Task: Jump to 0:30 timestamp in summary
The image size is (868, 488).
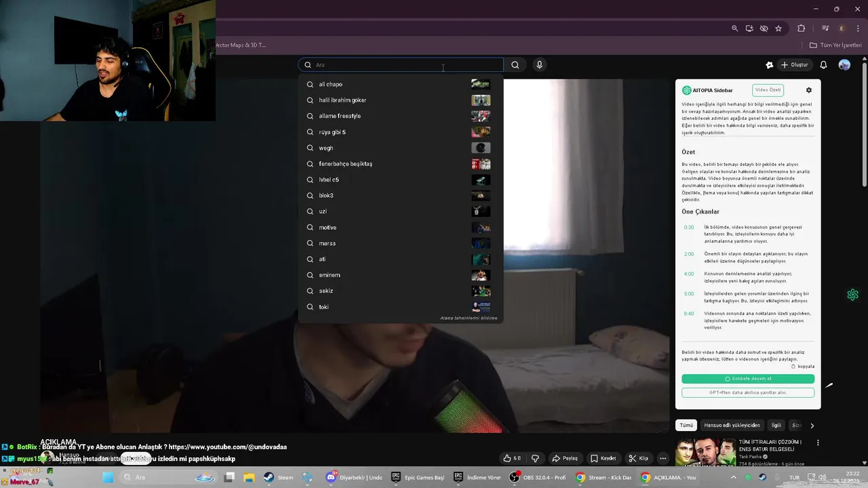Action: click(689, 228)
